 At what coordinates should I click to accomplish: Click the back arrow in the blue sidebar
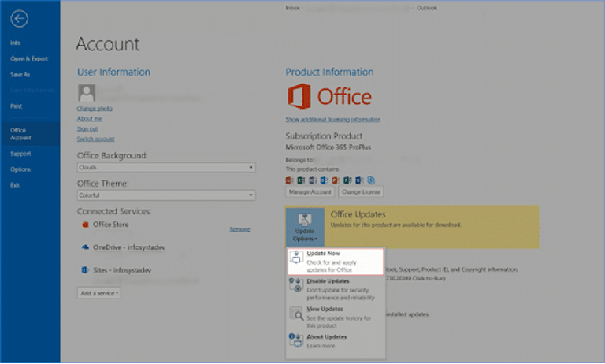click(x=19, y=19)
